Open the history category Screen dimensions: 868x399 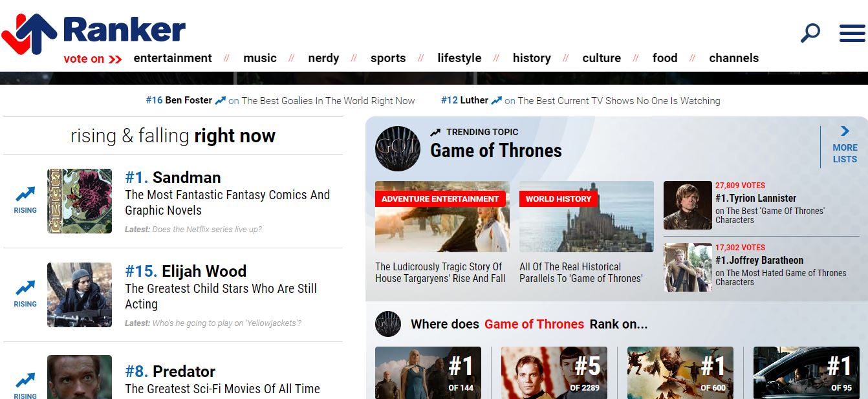(532, 58)
